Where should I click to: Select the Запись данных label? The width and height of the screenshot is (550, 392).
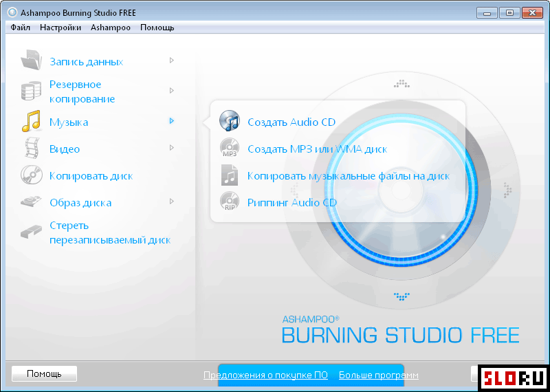click(x=87, y=62)
